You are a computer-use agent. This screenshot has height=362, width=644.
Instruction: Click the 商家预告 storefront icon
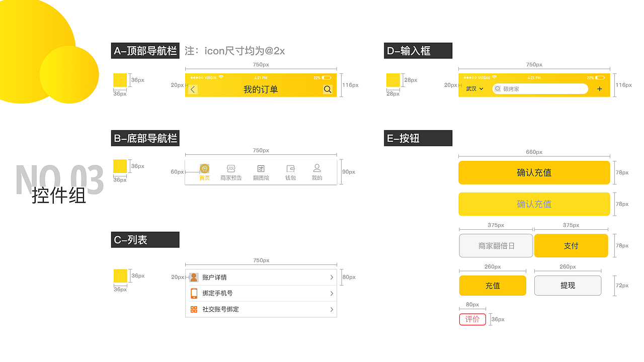coord(230,168)
